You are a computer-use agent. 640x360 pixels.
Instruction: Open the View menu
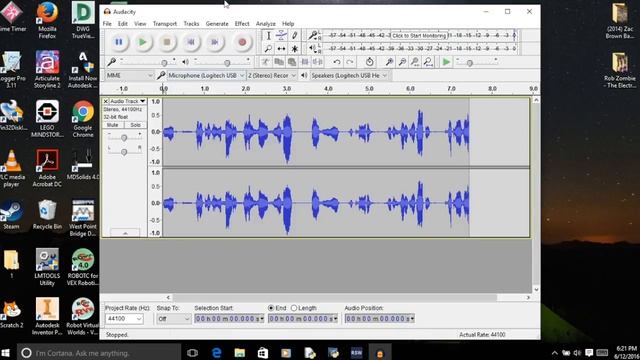click(x=140, y=24)
